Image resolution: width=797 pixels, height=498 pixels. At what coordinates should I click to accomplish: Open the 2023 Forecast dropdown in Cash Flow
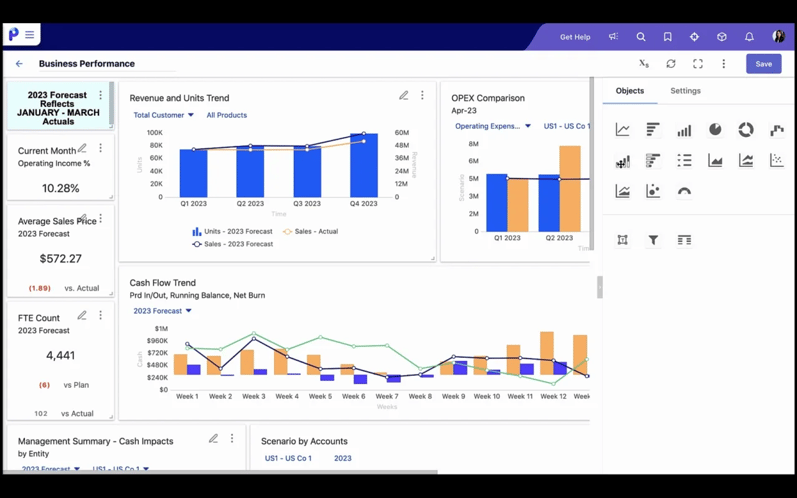click(162, 311)
